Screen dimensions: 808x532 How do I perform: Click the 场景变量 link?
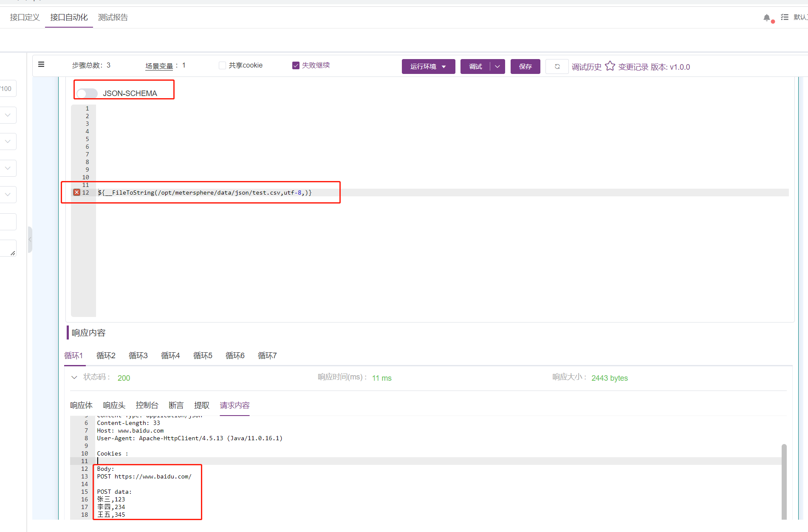(x=159, y=66)
